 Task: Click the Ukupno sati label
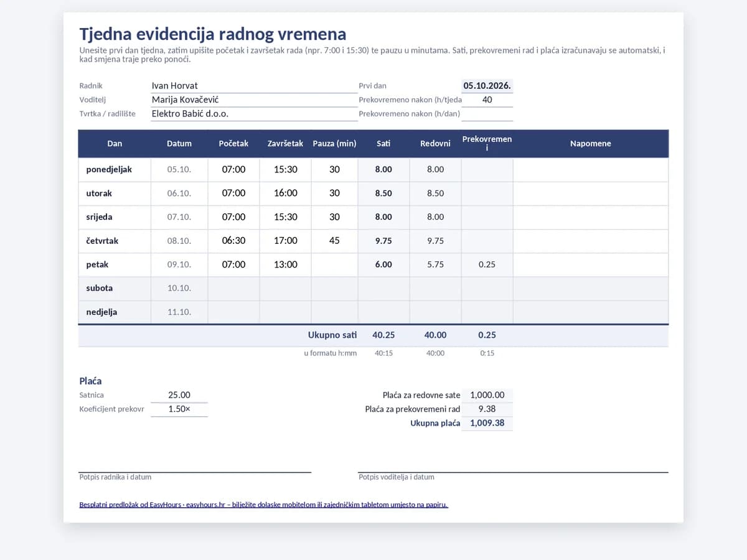coord(332,335)
